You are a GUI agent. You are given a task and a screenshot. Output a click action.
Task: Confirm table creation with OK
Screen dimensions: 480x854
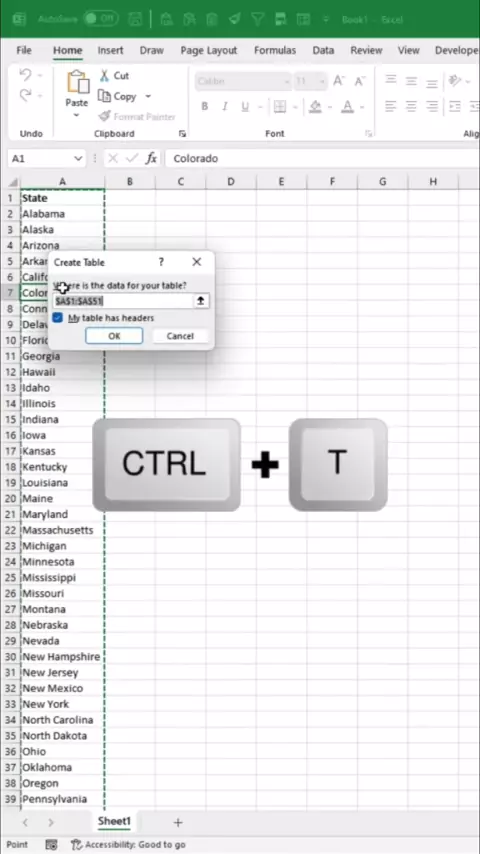(x=114, y=336)
